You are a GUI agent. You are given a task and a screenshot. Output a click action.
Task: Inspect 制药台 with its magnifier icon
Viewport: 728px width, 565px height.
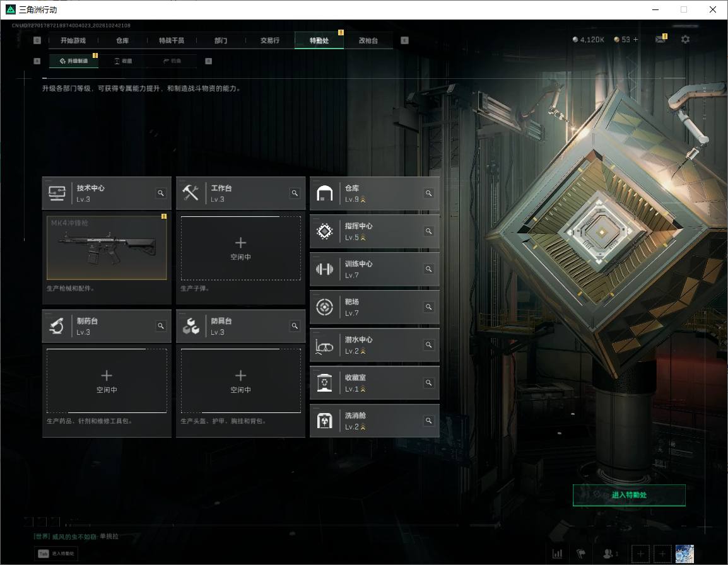tap(161, 326)
